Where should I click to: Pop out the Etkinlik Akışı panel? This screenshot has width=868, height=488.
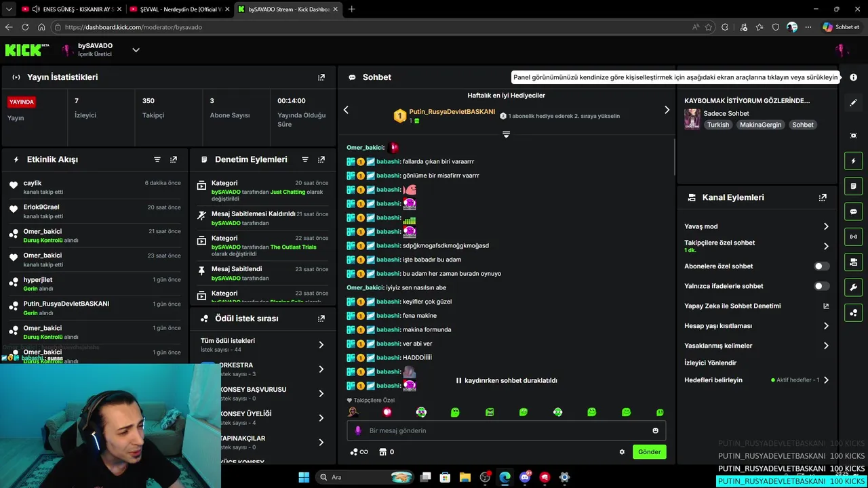[174, 159]
